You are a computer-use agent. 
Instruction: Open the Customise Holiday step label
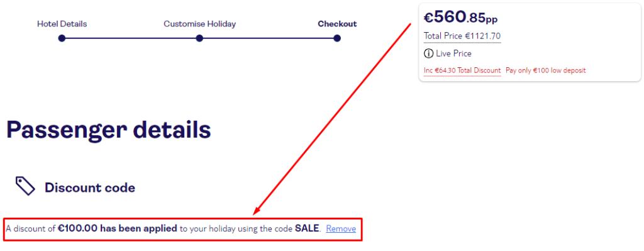click(199, 24)
